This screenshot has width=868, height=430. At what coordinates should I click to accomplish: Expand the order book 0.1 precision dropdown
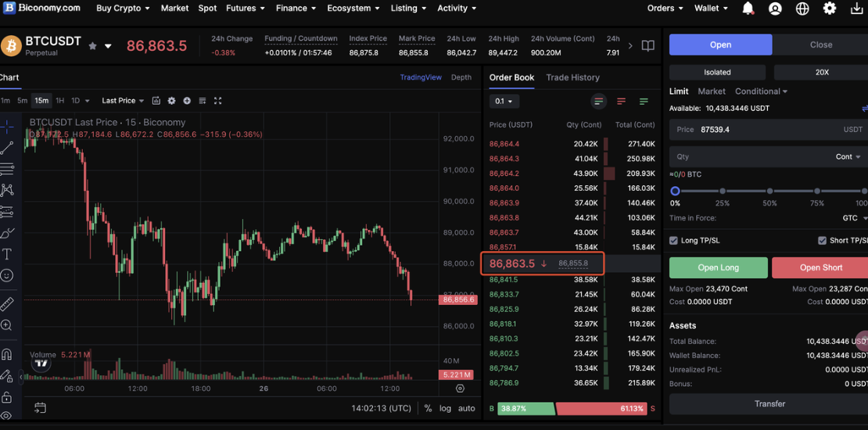click(504, 102)
